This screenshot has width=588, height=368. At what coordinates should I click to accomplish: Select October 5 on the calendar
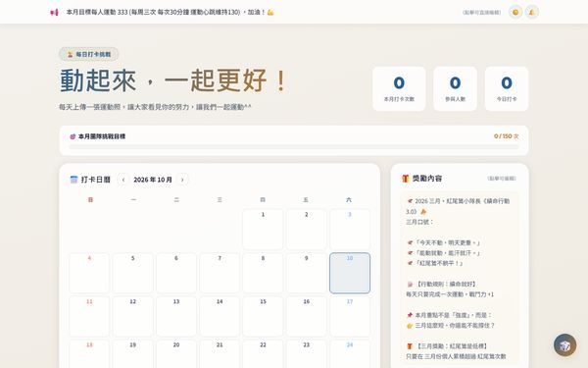132,273
